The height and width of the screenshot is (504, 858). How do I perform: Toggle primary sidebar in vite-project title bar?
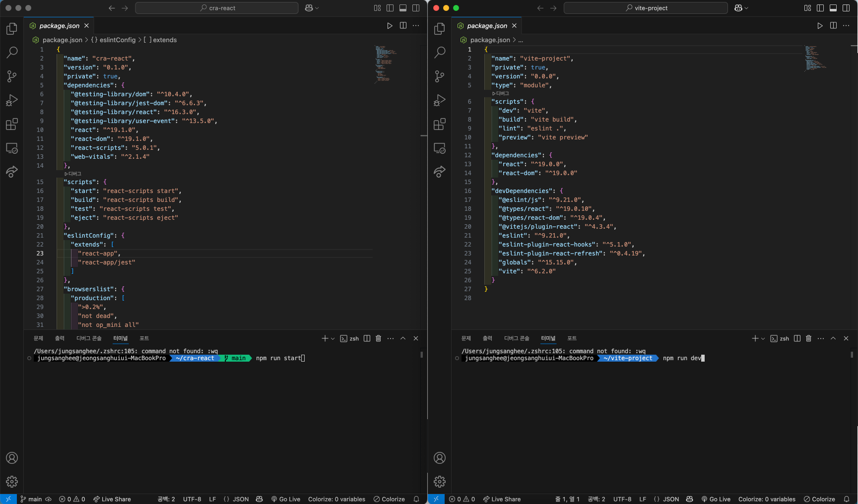(820, 8)
